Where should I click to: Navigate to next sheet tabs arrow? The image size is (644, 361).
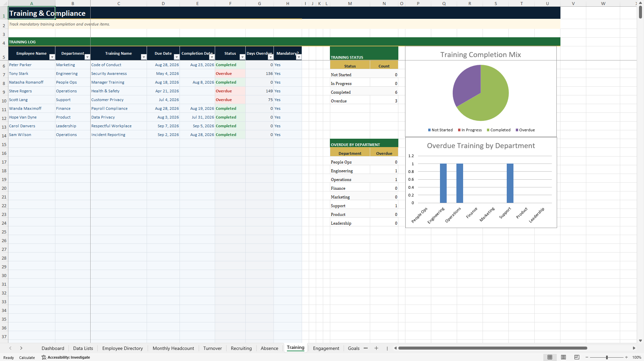21,348
